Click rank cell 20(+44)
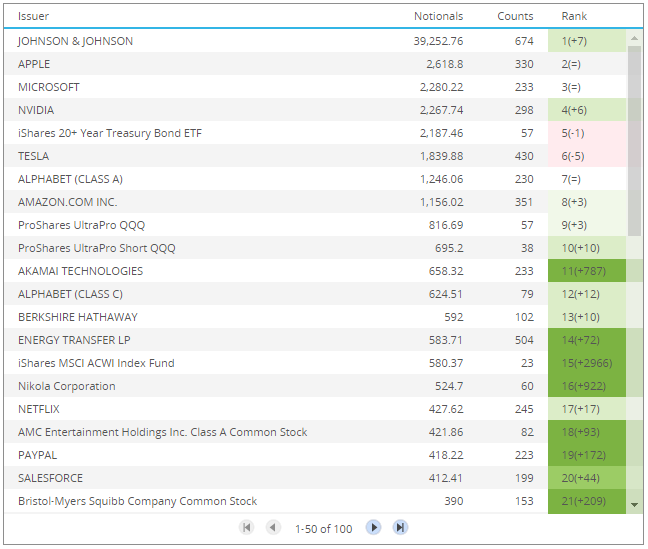Image resolution: width=648 pixels, height=549 pixels. point(587,478)
